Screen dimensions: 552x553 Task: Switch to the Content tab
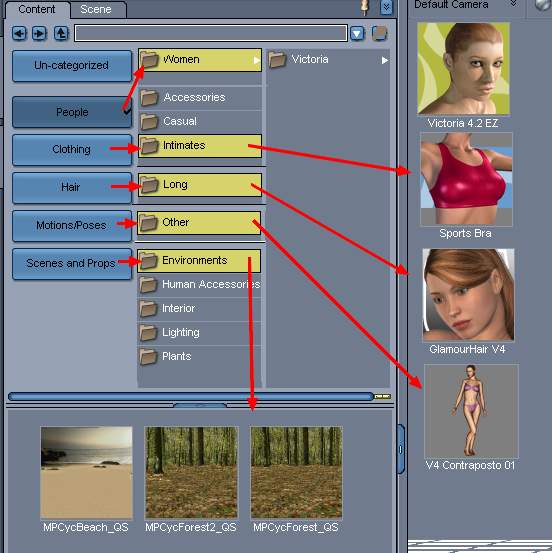coord(36,10)
